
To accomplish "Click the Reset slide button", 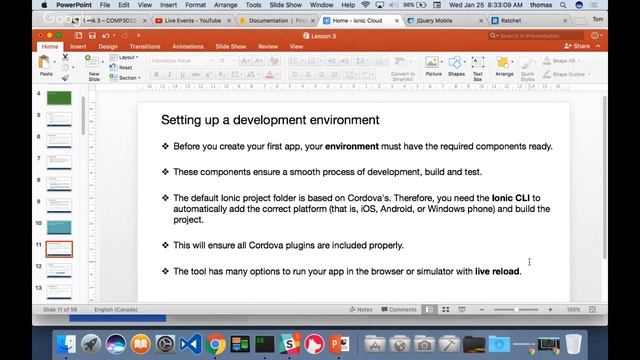I will point(121,67).
